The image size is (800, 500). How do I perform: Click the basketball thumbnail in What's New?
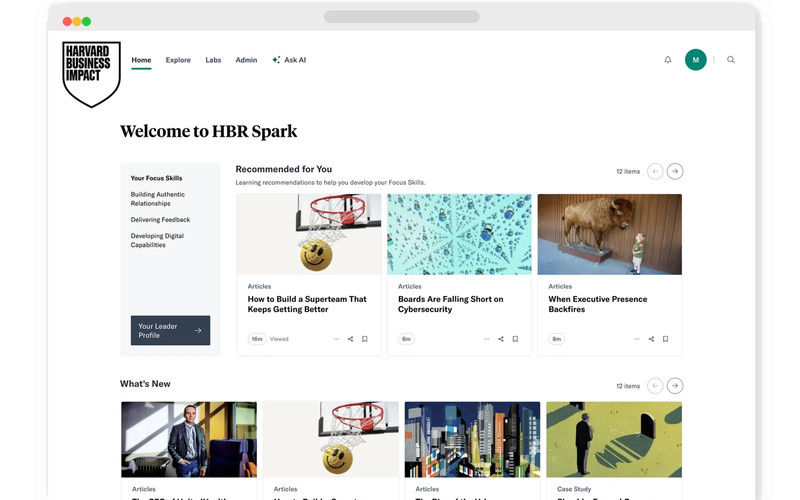(331, 439)
